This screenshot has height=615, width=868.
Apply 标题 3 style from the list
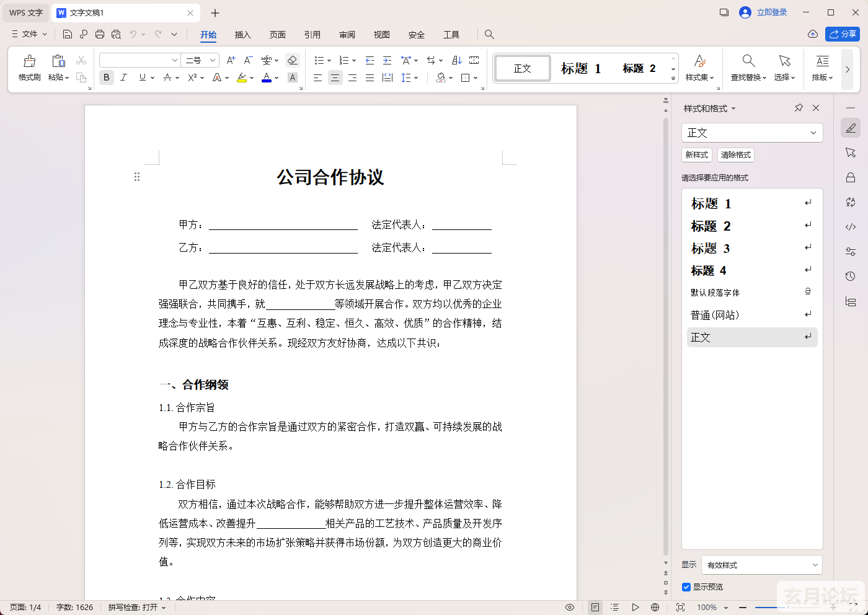tap(752, 249)
